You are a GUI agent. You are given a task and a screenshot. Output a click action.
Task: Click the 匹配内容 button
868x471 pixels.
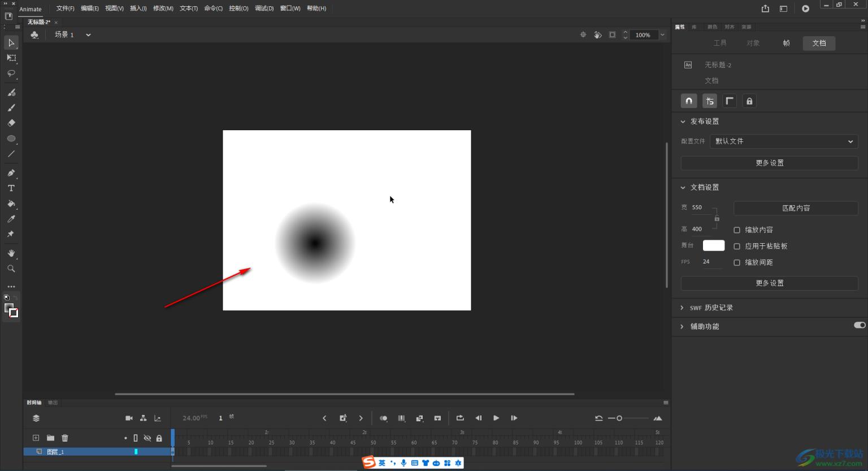(x=796, y=208)
